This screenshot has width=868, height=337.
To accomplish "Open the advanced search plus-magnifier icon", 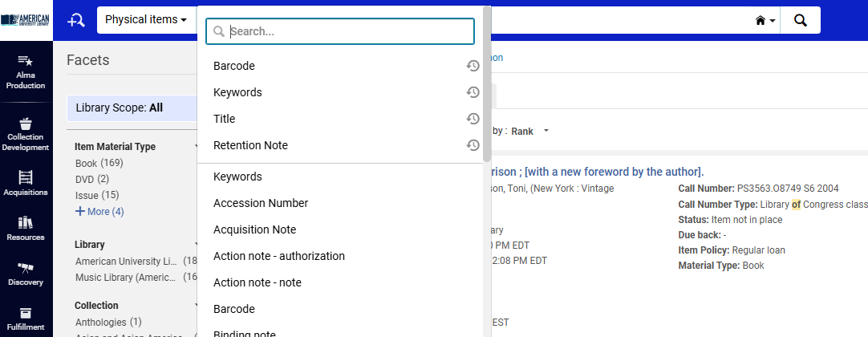I will pyautogui.click(x=76, y=20).
